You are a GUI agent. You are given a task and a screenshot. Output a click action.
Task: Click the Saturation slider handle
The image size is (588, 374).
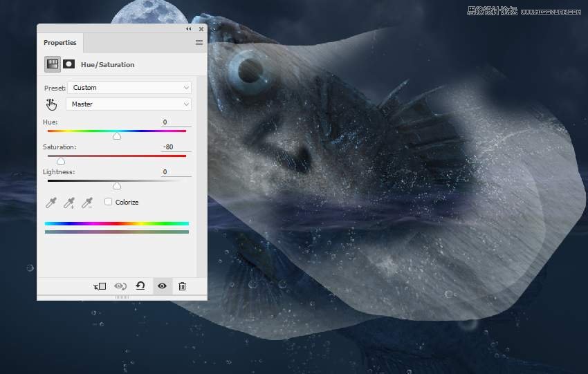point(61,161)
